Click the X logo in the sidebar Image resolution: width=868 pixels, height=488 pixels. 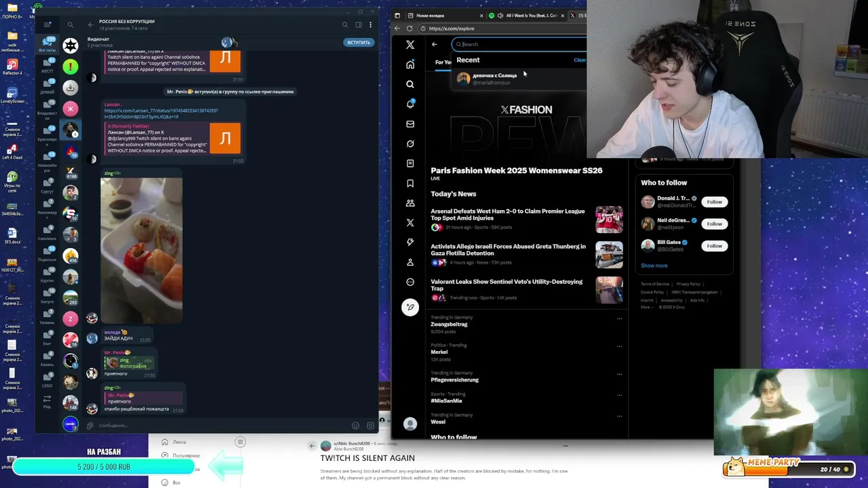coord(410,45)
